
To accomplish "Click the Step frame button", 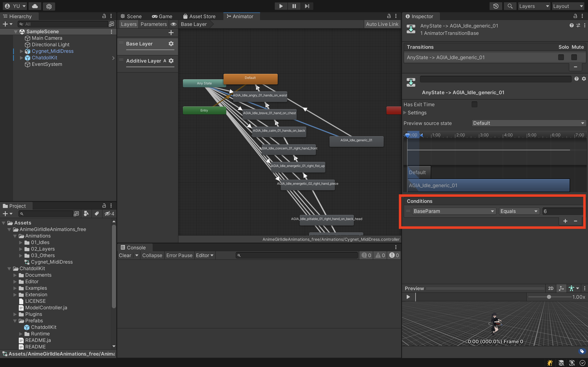I will (x=307, y=6).
